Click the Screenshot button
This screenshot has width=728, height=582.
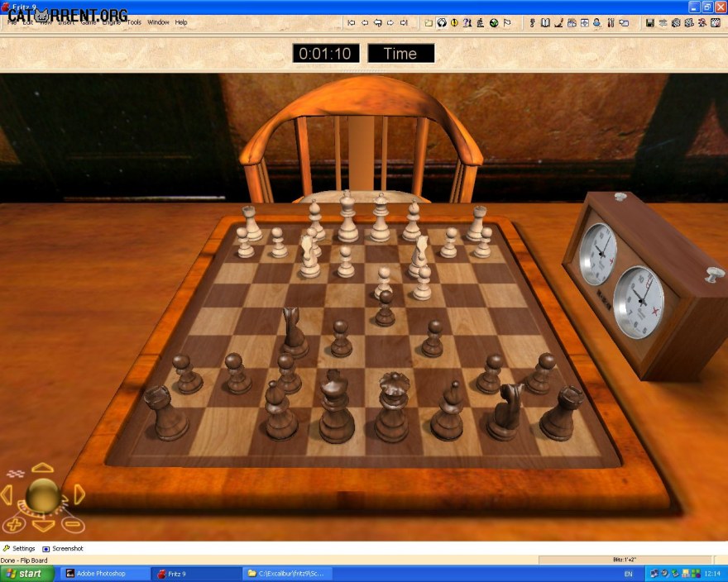(63, 548)
